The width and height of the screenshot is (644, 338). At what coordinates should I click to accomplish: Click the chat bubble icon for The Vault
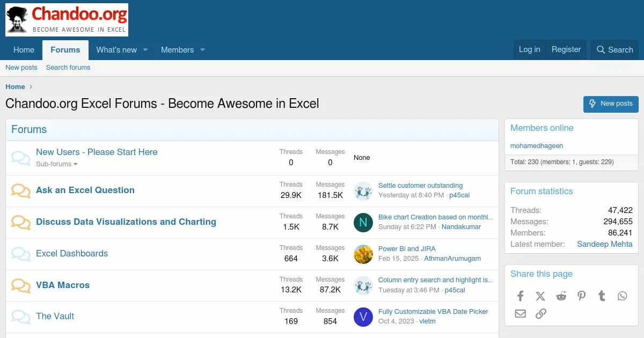pyautogui.click(x=21, y=317)
